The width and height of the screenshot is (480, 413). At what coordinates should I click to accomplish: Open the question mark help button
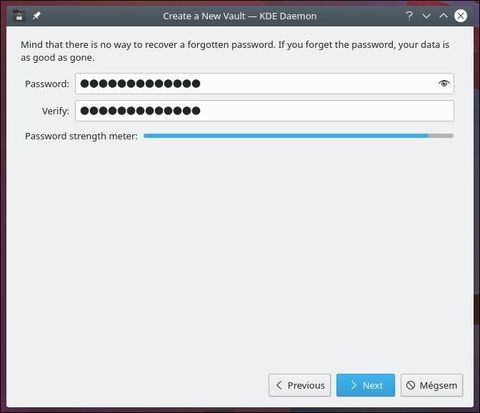(x=409, y=16)
